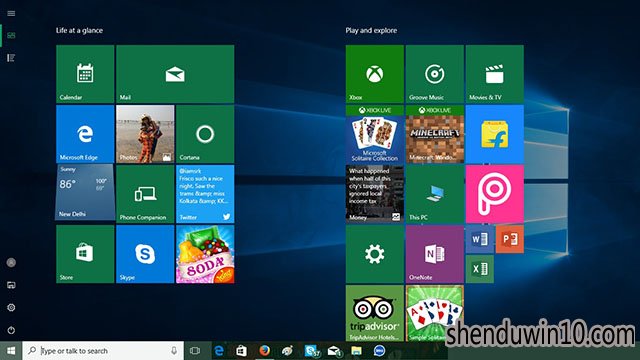640x360 pixels.
Task: Open the New Delhi weather tile
Action: (85, 193)
